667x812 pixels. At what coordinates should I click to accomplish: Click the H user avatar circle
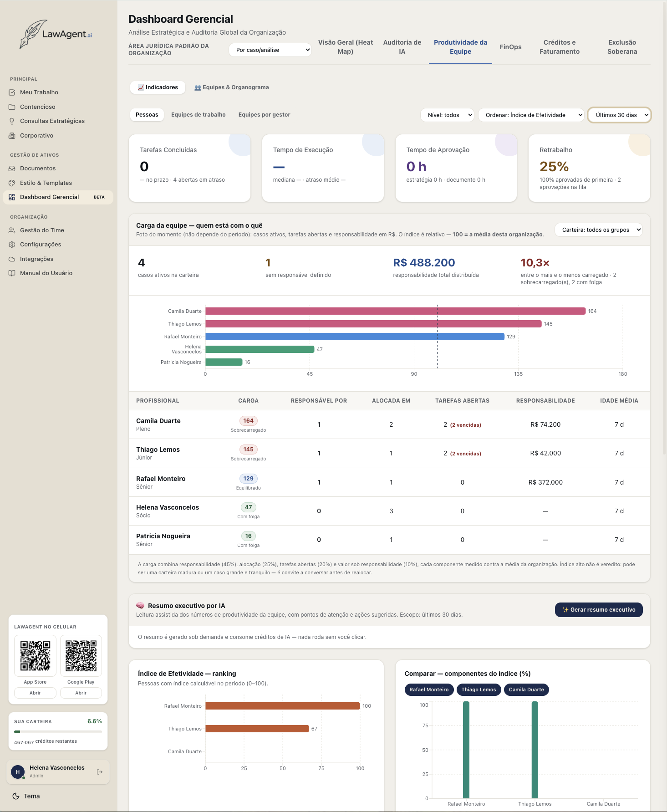click(18, 772)
